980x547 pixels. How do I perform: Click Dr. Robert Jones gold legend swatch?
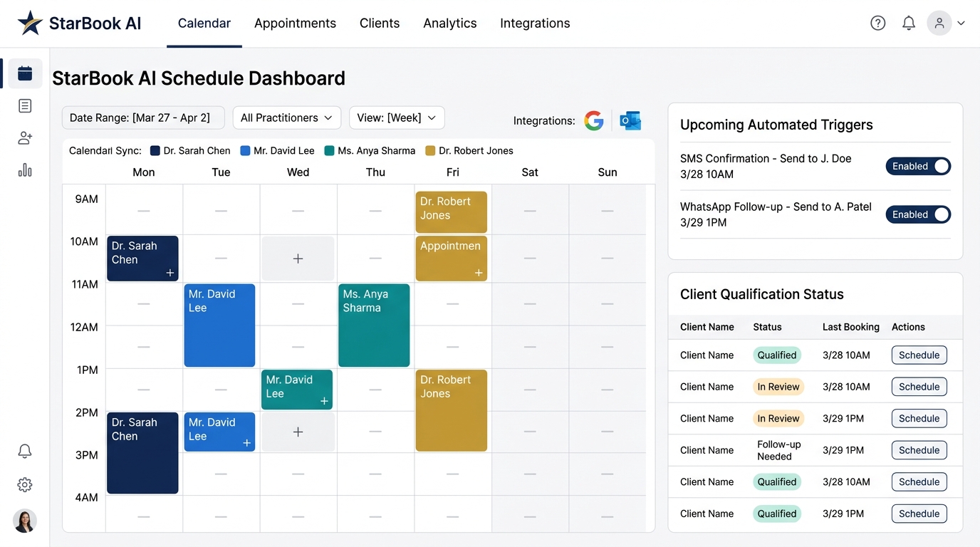click(x=430, y=151)
